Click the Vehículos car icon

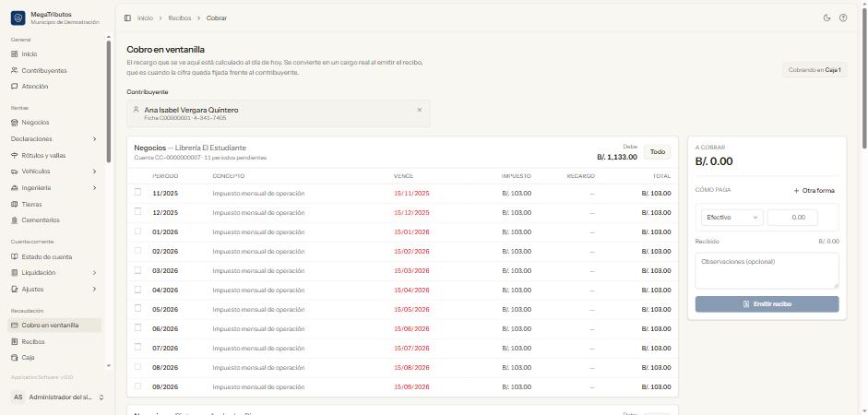[15, 172]
